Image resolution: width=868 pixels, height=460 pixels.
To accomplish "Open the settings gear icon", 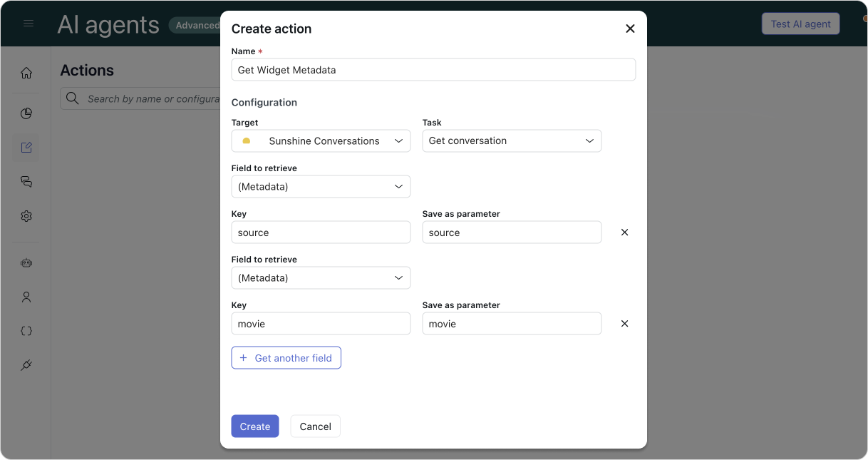I will (x=26, y=216).
